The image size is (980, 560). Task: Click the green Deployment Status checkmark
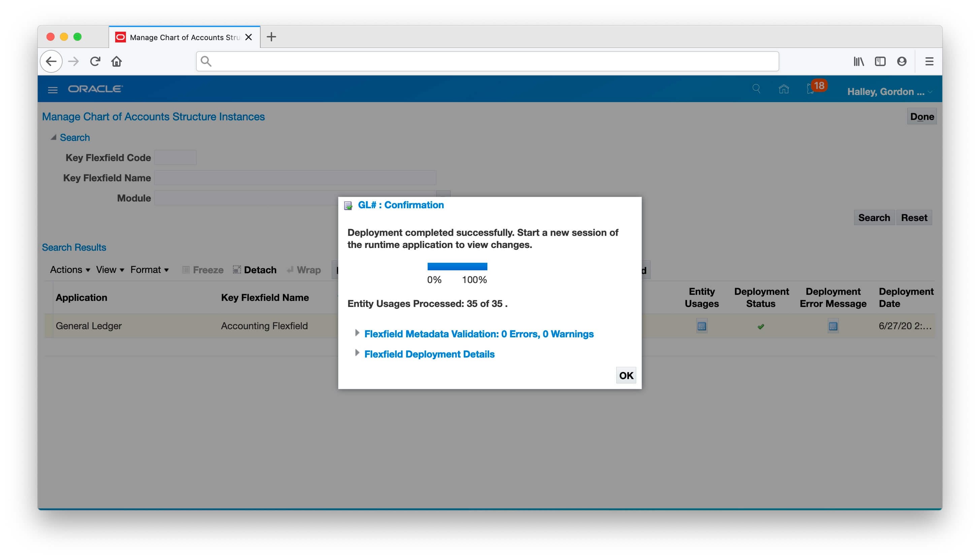coord(760,326)
